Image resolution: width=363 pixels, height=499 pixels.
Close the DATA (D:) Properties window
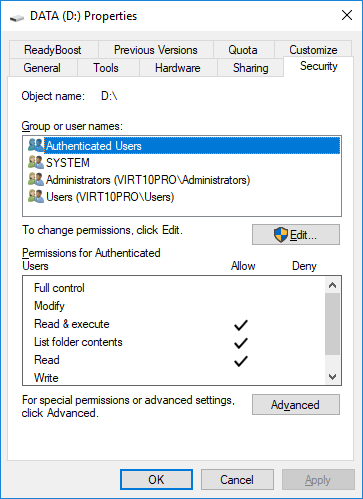point(347,15)
